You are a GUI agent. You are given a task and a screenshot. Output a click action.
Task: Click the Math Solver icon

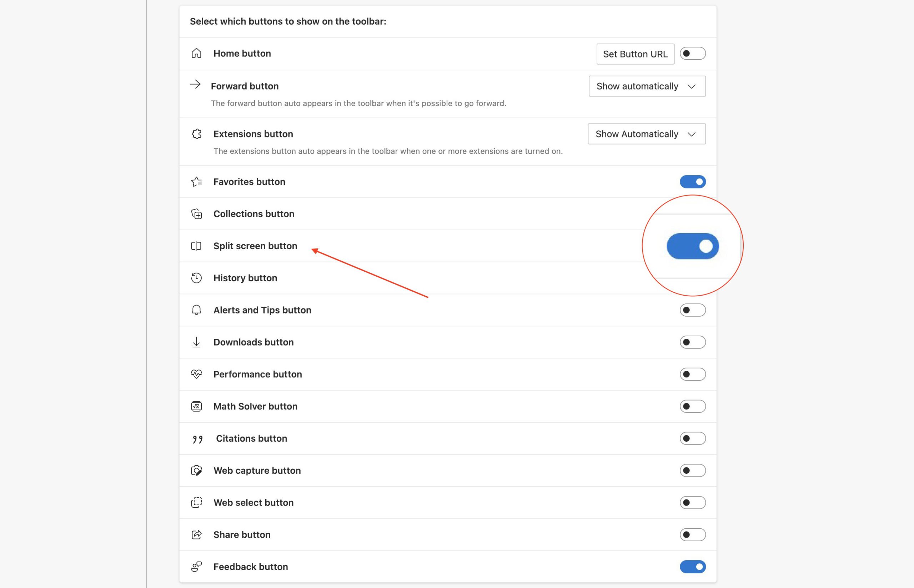[196, 406]
